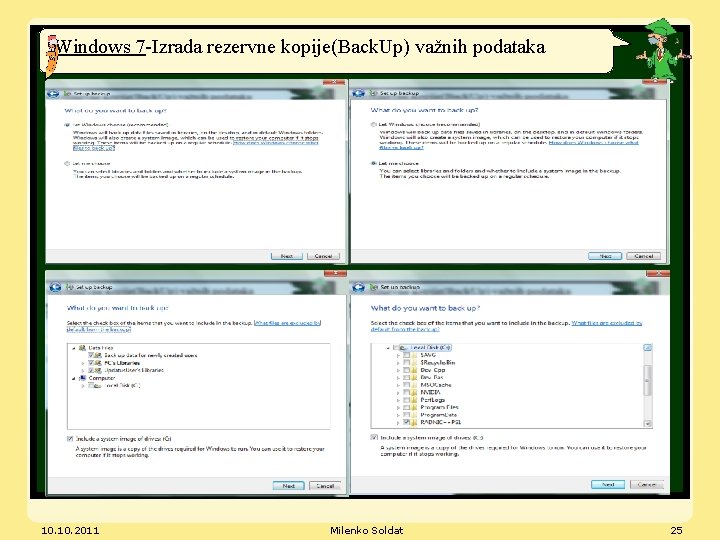Toggle the Updatus User's Libraries checkbox

[91, 370]
